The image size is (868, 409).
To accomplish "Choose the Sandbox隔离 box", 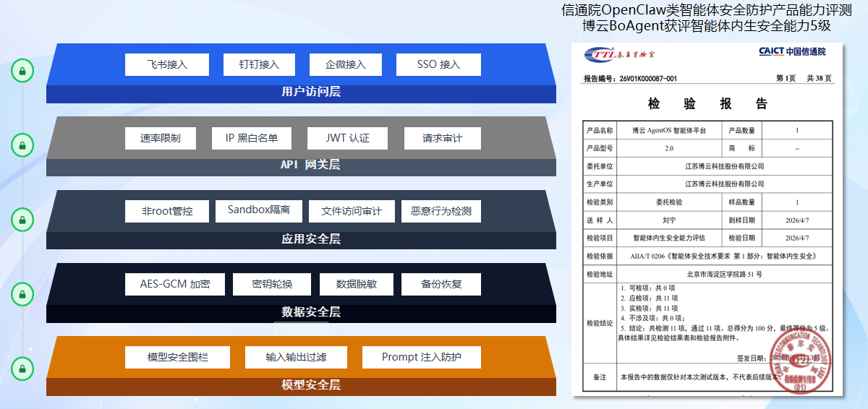I will point(259,210).
